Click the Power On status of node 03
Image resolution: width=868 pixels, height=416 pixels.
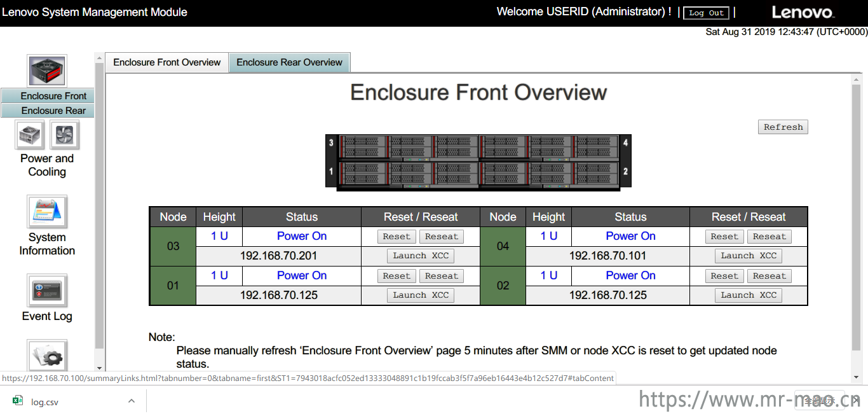[302, 236]
